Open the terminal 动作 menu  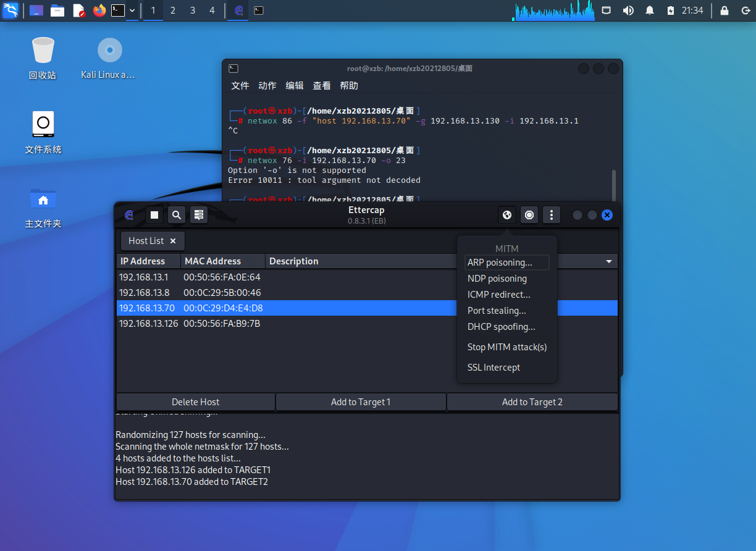[x=267, y=86]
